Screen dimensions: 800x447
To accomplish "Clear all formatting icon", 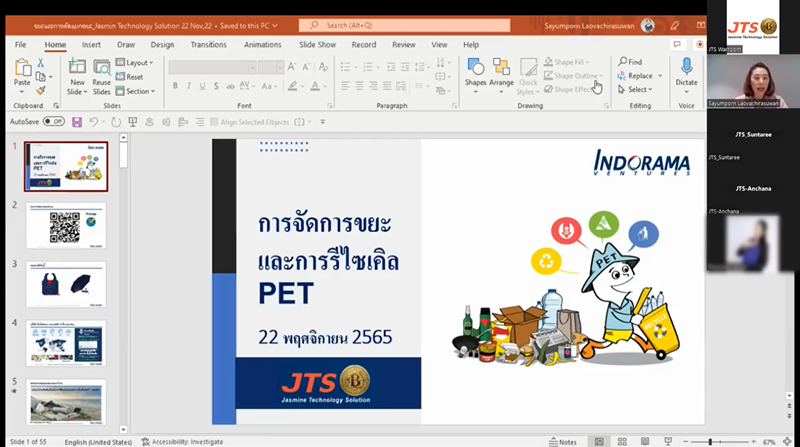I will (323, 67).
